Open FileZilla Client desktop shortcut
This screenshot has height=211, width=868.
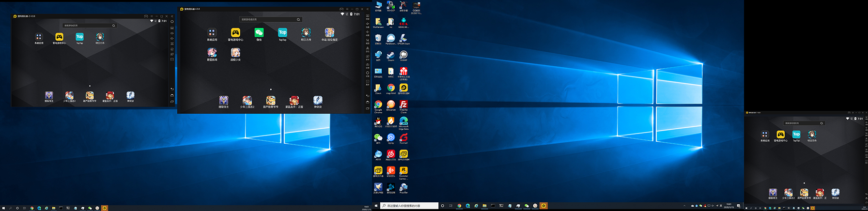click(403, 105)
